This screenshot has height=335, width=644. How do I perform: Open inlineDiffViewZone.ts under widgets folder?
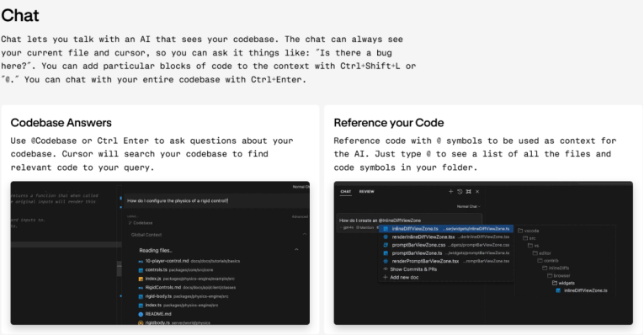coord(582,290)
